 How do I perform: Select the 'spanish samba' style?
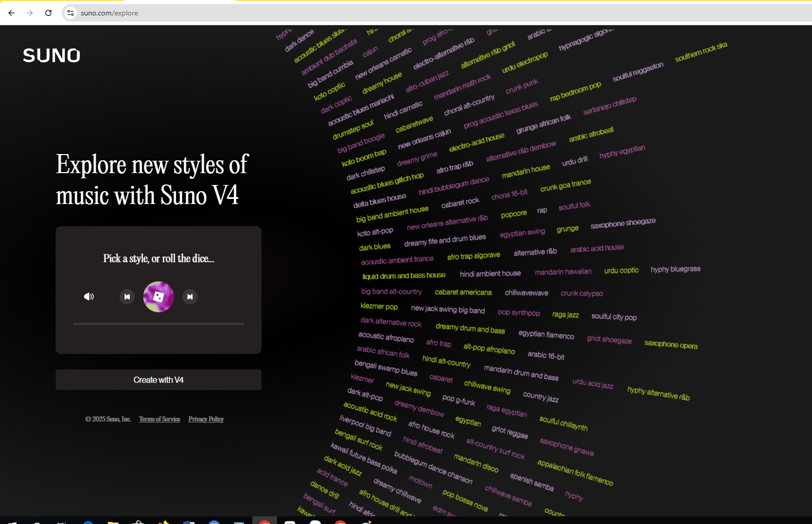[x=532, y=482]
